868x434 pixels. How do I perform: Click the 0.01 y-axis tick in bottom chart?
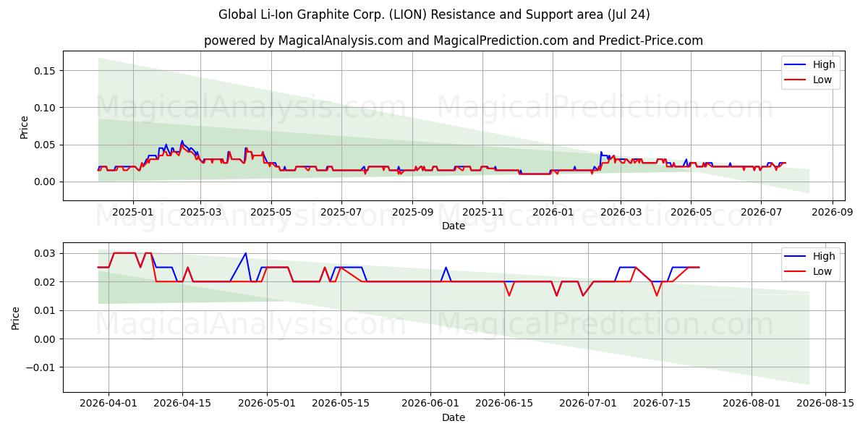46,310
